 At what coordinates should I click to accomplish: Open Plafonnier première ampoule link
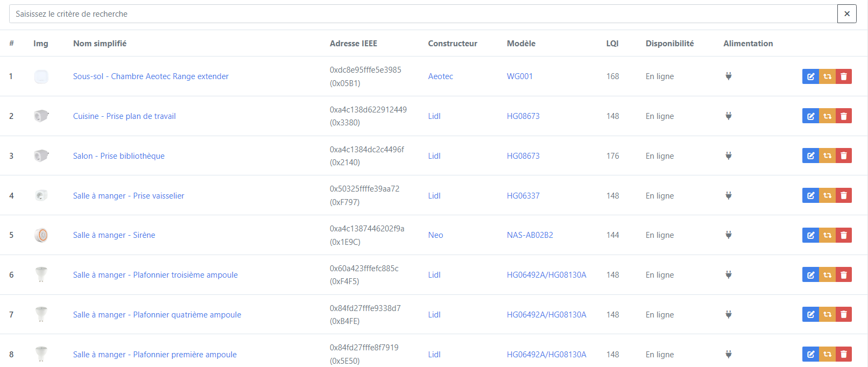[x=155, y=355]
